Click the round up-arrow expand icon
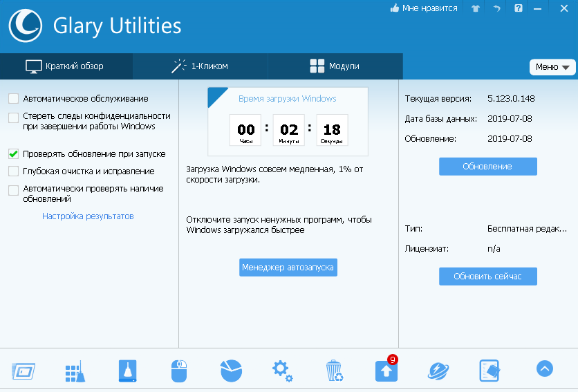This screenshot has width=578, height=392. click(544, 368)
